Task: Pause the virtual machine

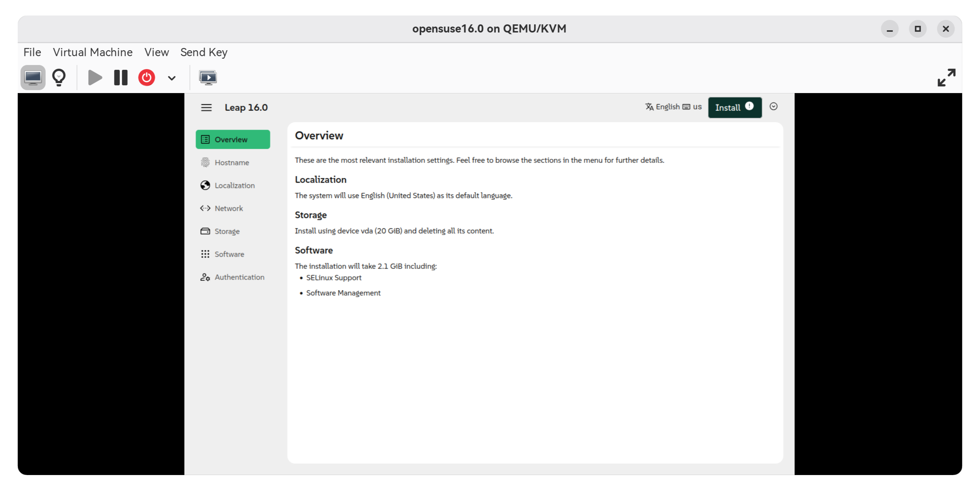Action: (x=121, y=78)
